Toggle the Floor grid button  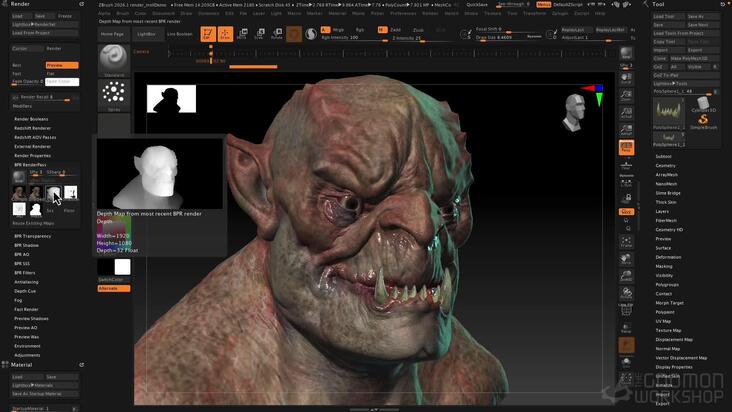coord(626,167)
